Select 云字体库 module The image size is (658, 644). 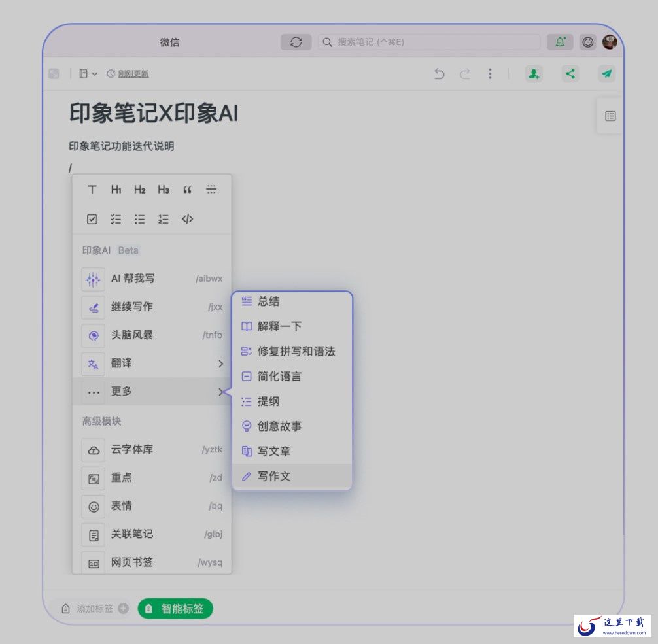coord(152,450)
